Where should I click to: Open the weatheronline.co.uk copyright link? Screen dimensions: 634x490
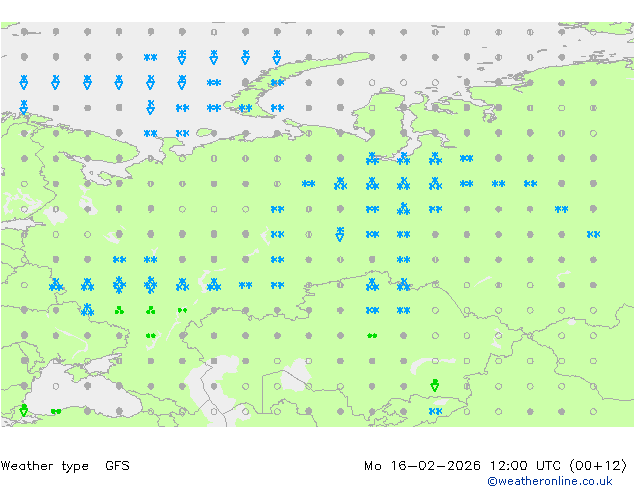(x=549, y=481)
